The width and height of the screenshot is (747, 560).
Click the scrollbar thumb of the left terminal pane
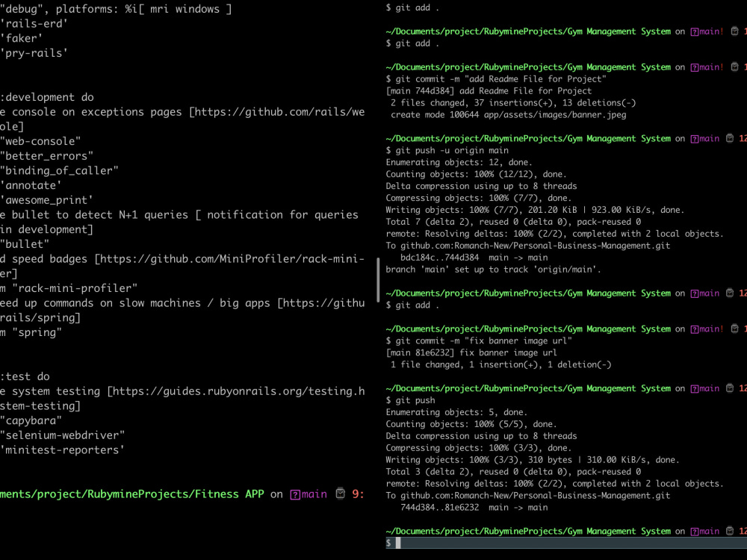tap(378, 280)
